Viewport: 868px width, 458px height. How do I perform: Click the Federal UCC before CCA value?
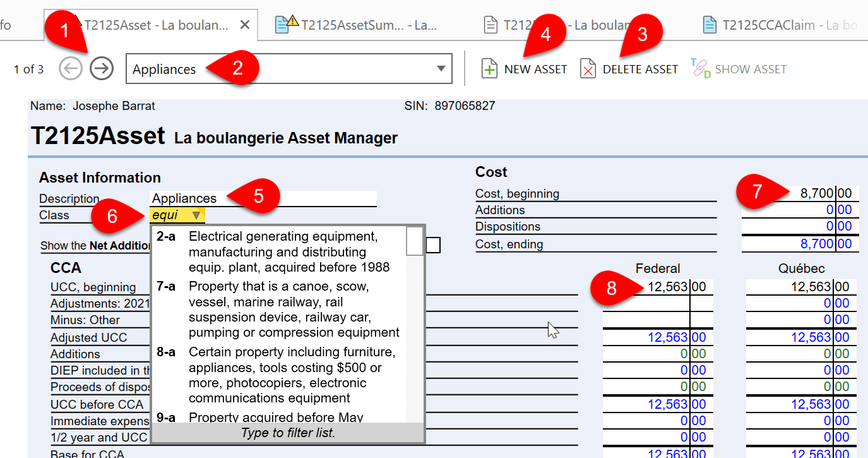pyautogui.click(x=658, y=404)
